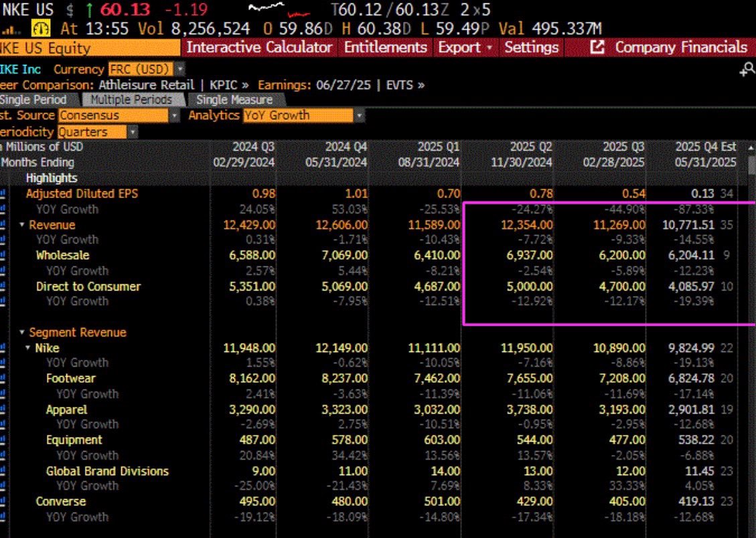Image resolution: width=756 pixels, height=538 pixels.
Task: Click the Apparel row label
Action: (x=66, y=410)
